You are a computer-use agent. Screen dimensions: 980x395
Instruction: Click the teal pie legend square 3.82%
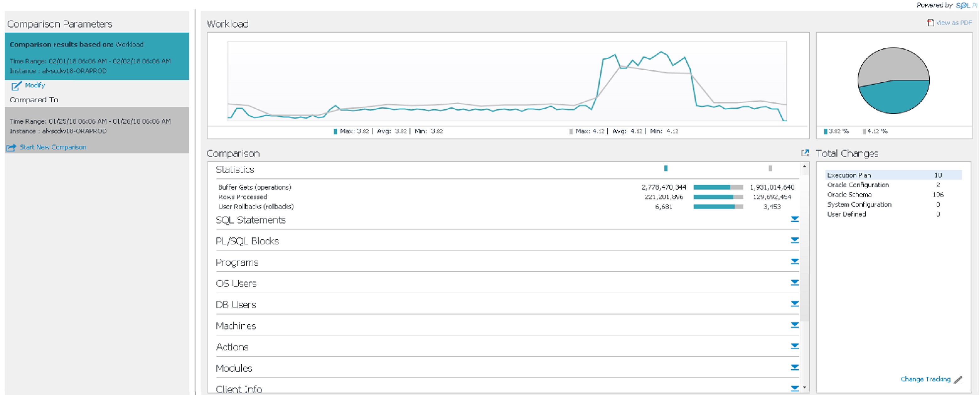point(826,131)
